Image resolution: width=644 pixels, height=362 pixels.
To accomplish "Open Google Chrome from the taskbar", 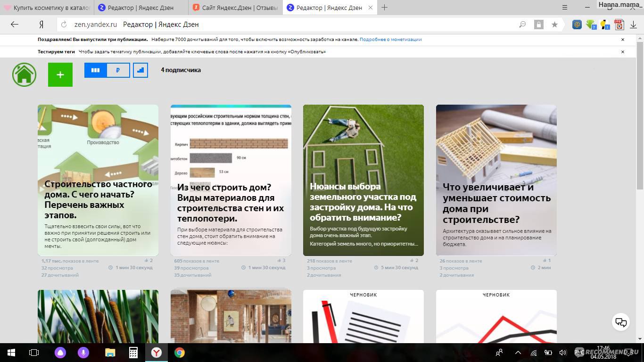I will click(179, 353).
